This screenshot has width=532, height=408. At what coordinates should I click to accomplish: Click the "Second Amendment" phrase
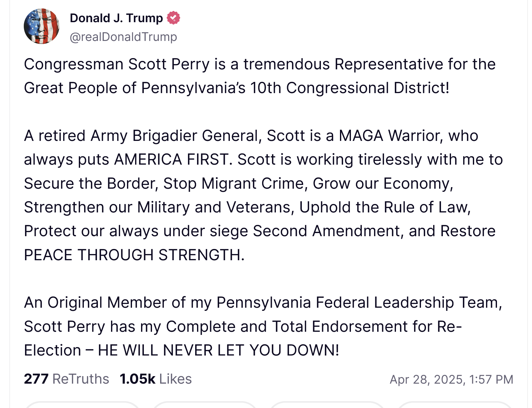point(326,231)
